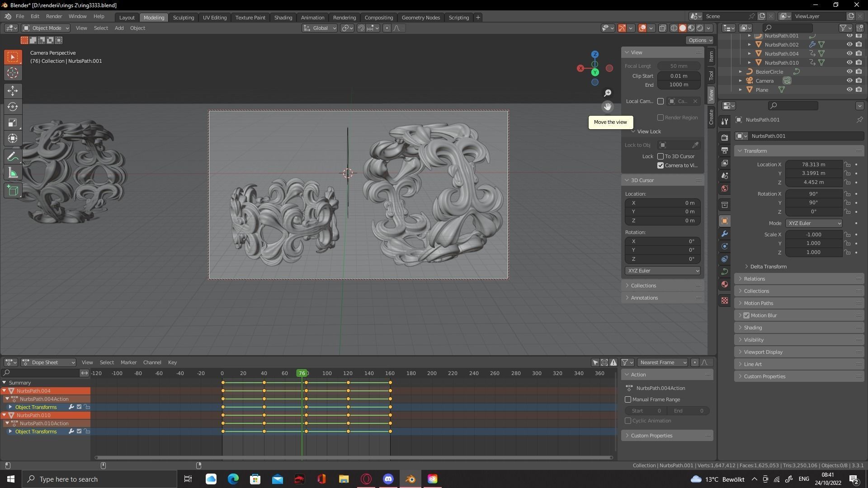Screen dimensions: 868x488
Task: Open rotation Mode XYZ Euler dropdown in properties
Action: [x=814, y=223]
